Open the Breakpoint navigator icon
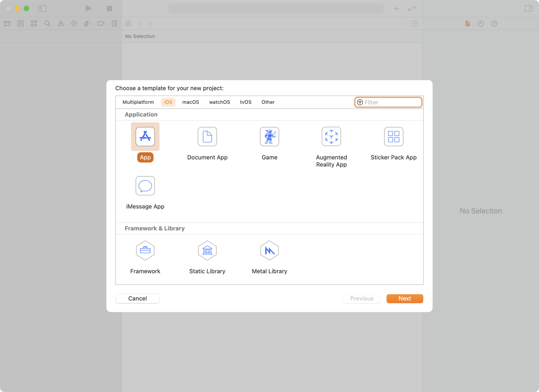This screenshot has width=539, height=392. pos(101,24)
